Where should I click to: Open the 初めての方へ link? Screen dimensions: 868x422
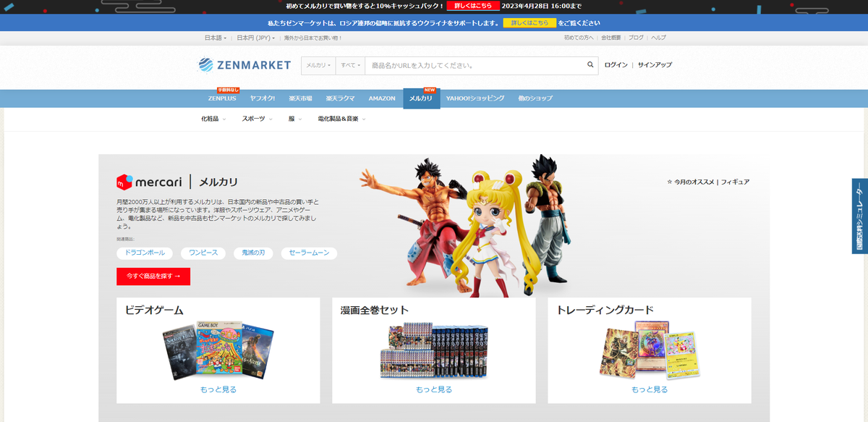[579, 38]
